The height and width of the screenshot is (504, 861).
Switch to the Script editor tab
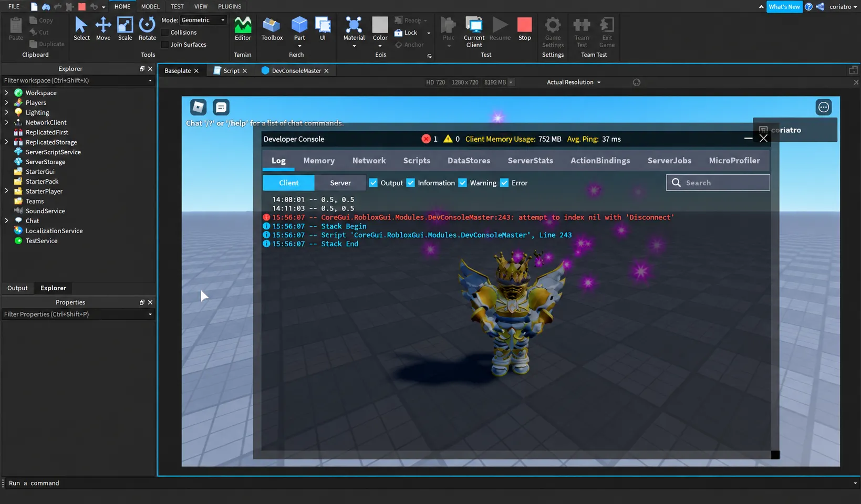coord(231,71)
